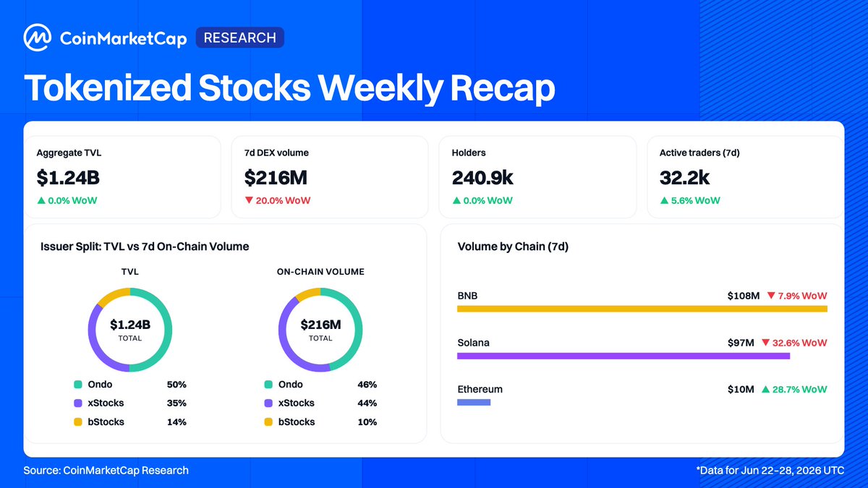Click the Ethereum $10M volume value
The width and height of the screenshot is (868, 488).
click(741, 389)
